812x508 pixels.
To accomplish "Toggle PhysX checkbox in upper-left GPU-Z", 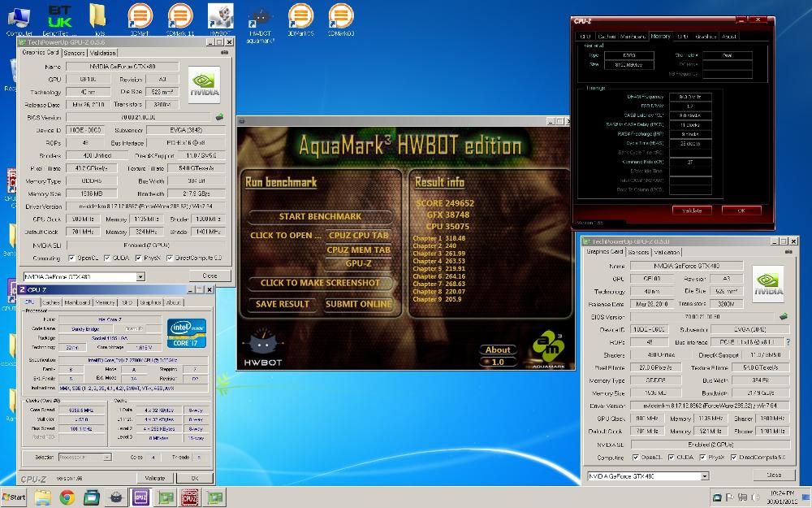I will [138, 258].
